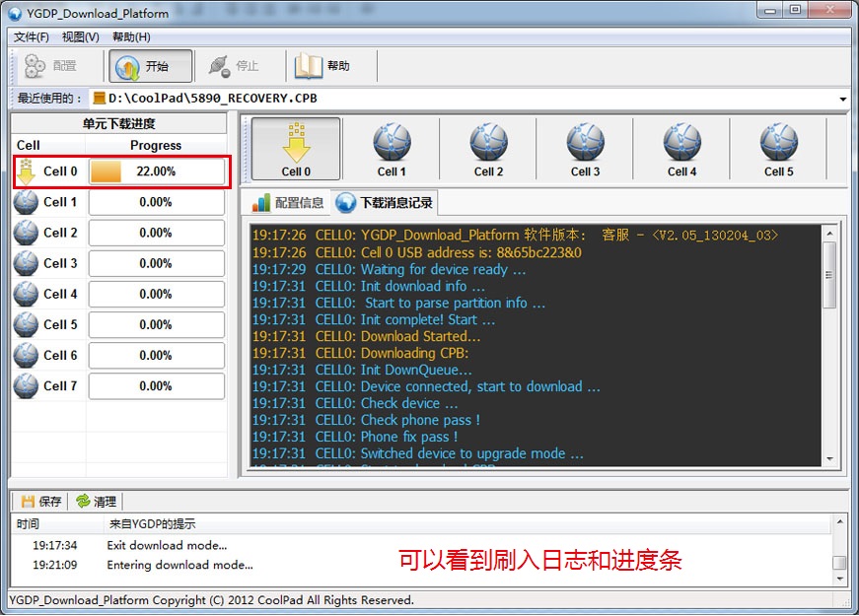
Task: Click Cell 4 globe icon in progress list
Action: 26,295
